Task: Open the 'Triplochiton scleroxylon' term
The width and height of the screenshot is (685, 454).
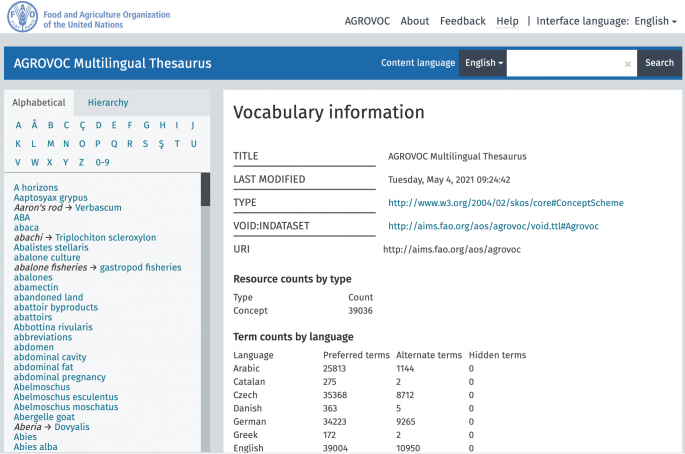Action: 106,237
